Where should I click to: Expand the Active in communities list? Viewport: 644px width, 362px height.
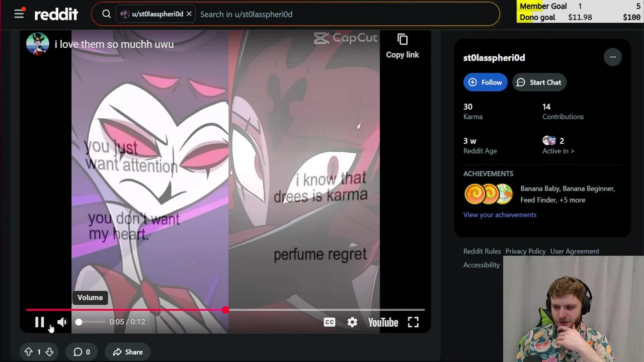coord(558,151)
